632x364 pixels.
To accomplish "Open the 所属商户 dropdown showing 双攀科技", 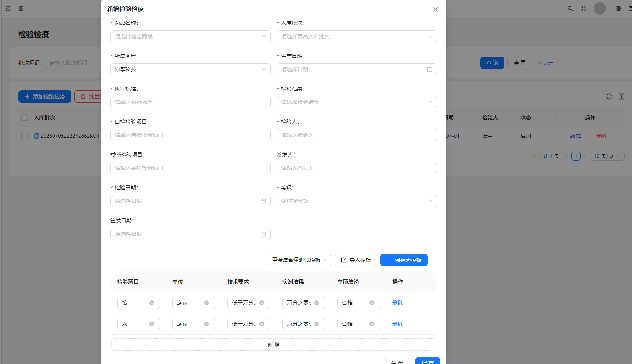I will (x=190, y=69).
